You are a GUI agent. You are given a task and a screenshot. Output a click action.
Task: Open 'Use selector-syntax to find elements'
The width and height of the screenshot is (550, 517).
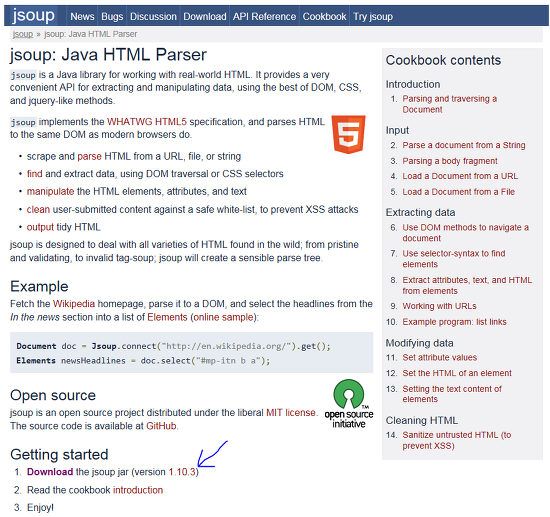coord(454,259)
